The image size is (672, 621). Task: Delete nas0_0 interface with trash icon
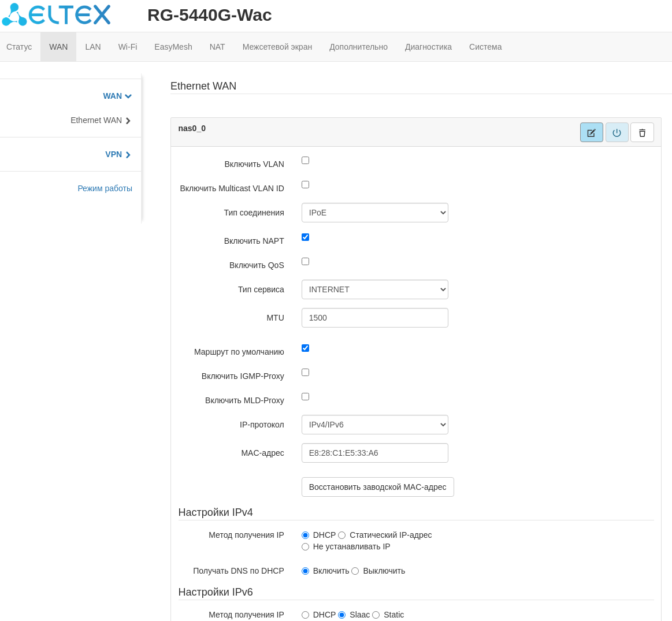(642, 132)
